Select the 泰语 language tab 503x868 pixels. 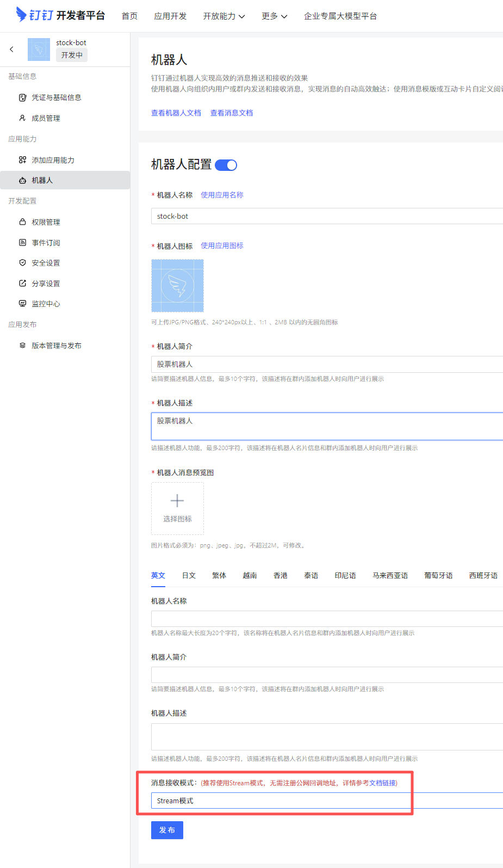point(311,576)
